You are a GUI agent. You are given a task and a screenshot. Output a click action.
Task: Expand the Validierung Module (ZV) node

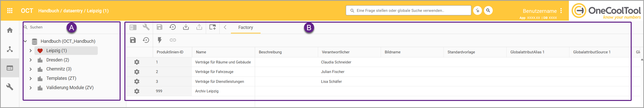click(31, 88)
